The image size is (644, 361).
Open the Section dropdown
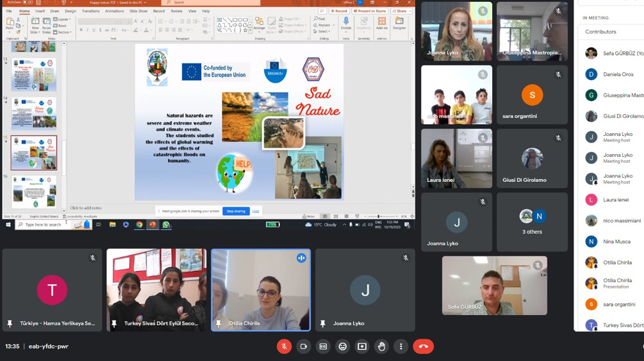tap(63, 32)
